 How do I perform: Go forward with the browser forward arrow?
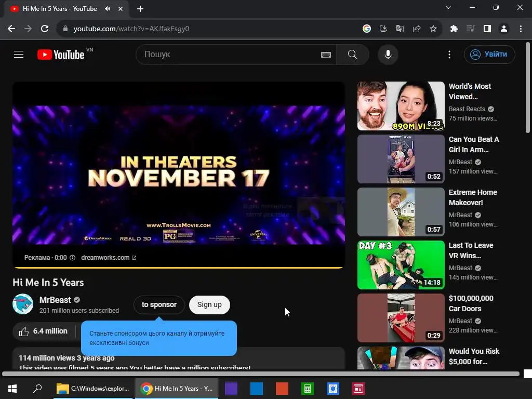click(28, 29)
